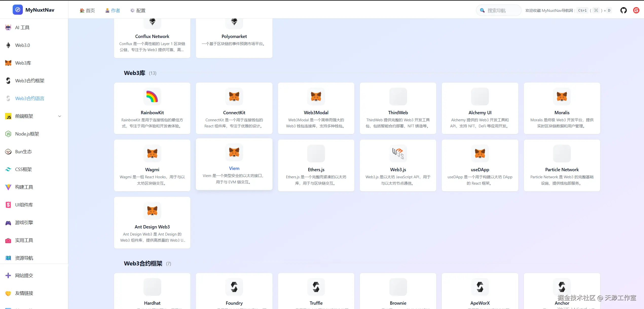Screen dimensions: 644x309
Task: Go to 首页 in top navigation
Action: pos(87,10)
